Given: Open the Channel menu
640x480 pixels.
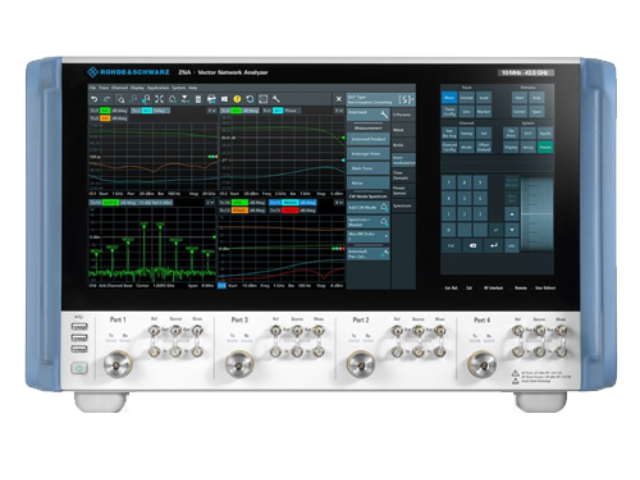Looking at the screenshot, I should point(120,88).
